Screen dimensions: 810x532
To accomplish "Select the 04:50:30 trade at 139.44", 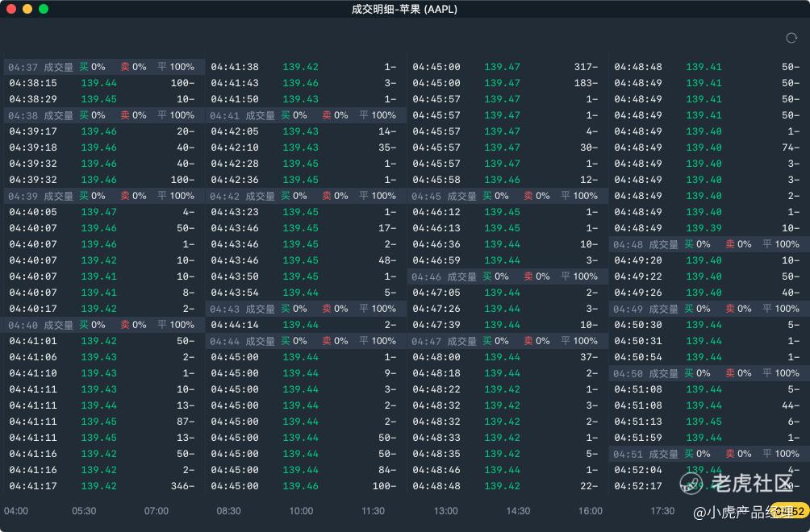I will [709, 325].
